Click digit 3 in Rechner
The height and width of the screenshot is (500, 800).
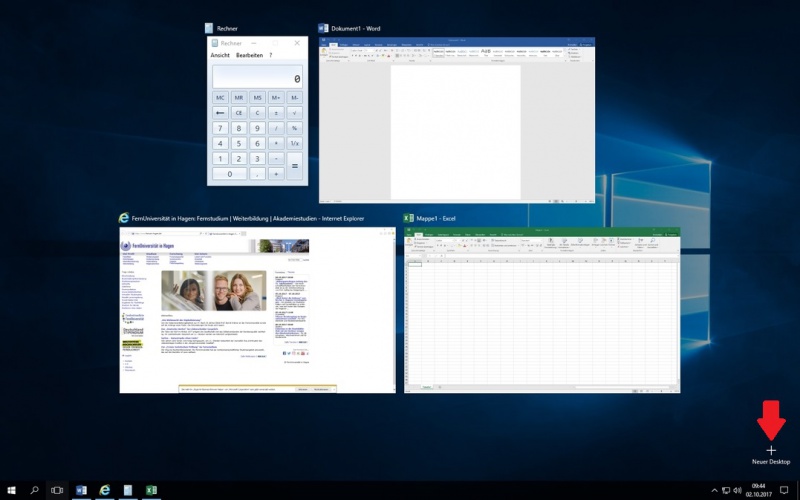point(257,159)
